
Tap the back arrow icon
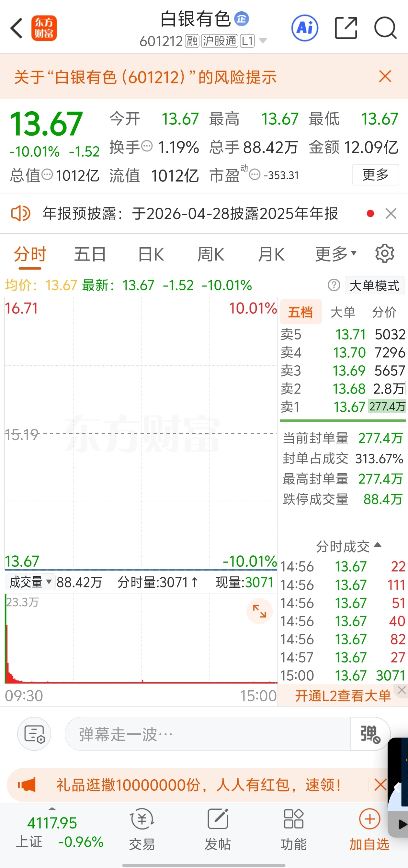17,28
